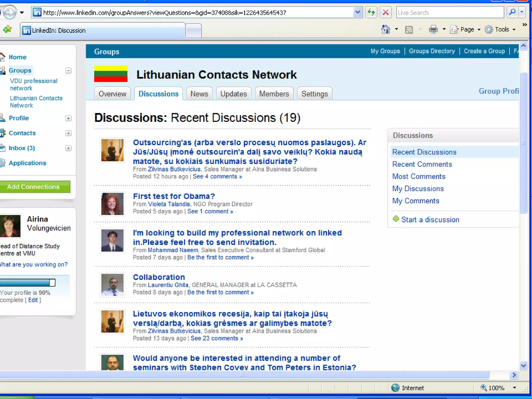
Task: Open the address bar dropdown arrow
Action: 357,12
